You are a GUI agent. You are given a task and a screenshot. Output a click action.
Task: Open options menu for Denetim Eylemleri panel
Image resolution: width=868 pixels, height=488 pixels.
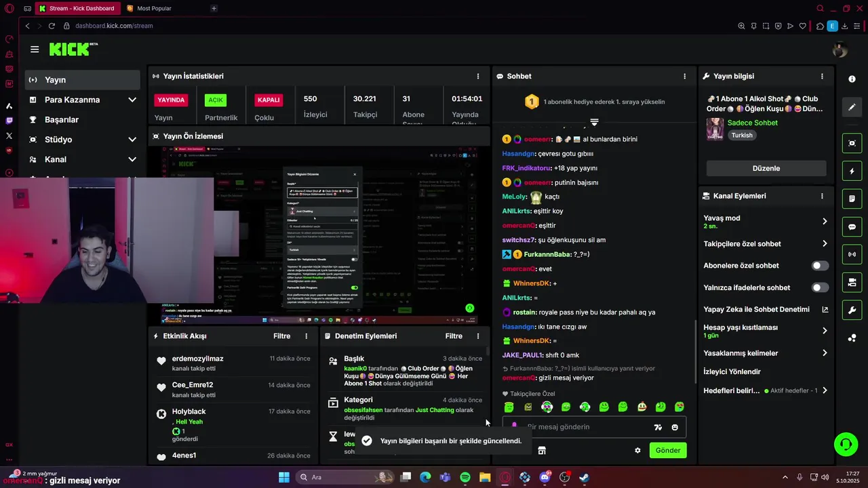[x=478, y=336]
